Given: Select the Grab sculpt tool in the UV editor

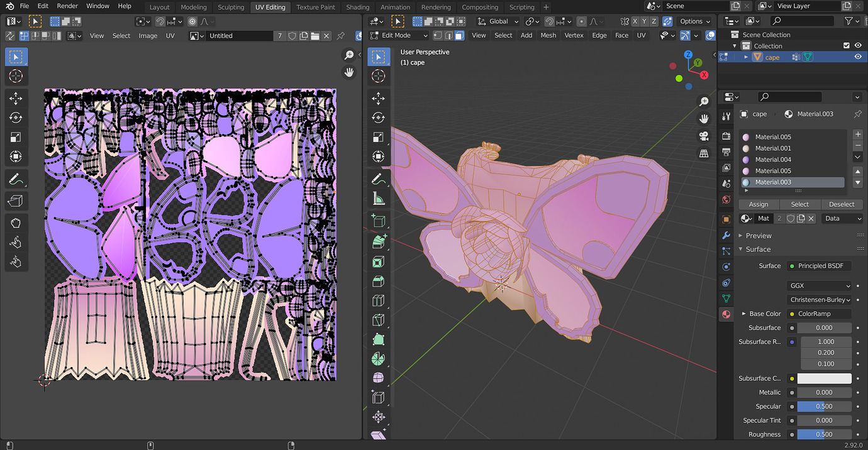Looking at the screenshot, I should [x=16, y=222].
